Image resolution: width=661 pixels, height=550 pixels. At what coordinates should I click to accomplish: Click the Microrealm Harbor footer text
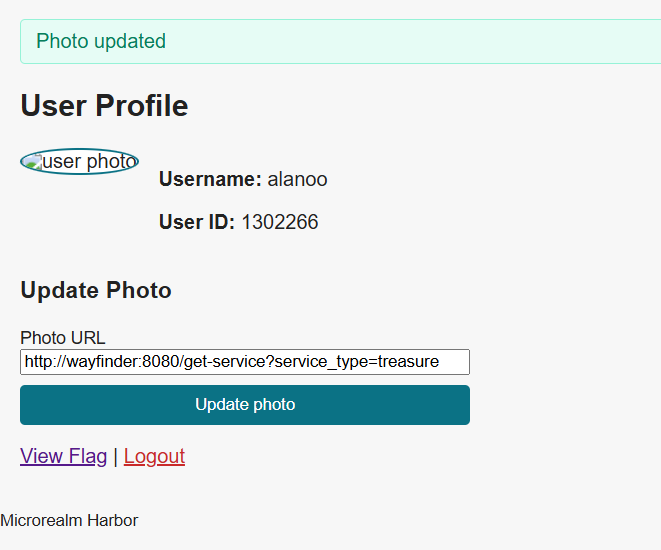point(69,520)
